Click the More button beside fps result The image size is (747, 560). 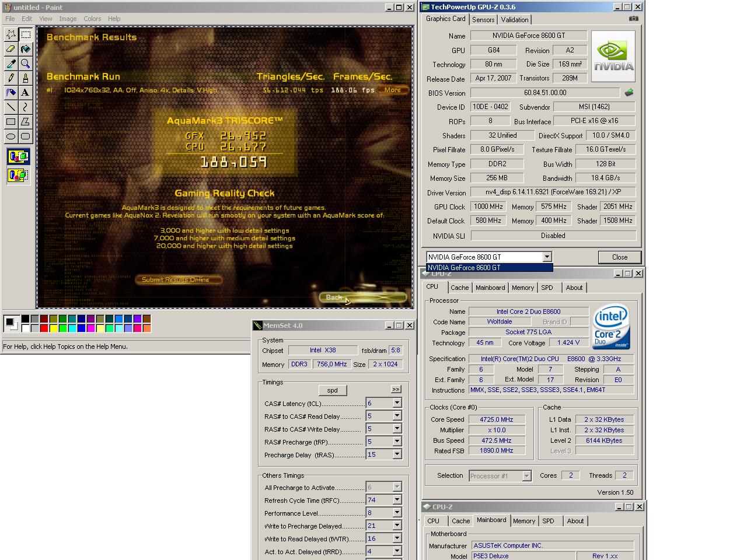[393, 90]
